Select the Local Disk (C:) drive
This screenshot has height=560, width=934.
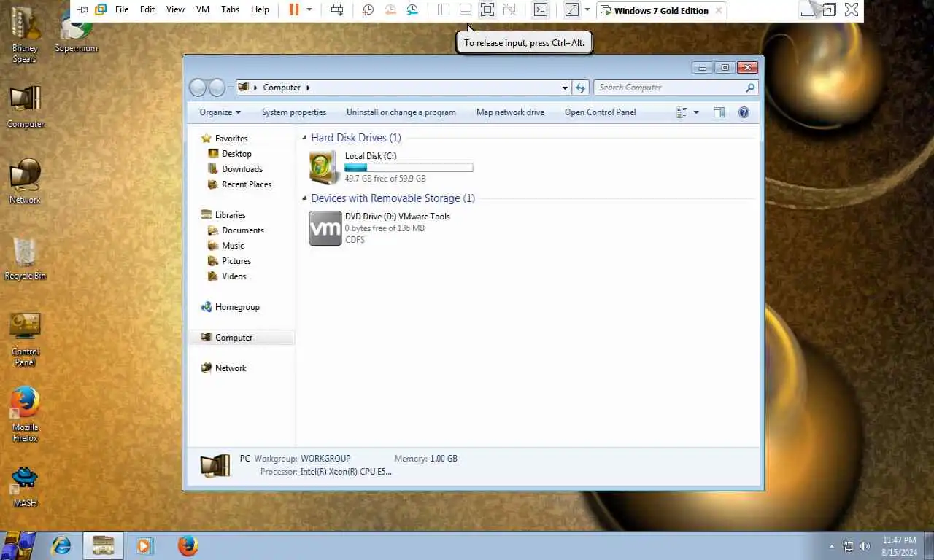pyautogui.click(x=391, y=167)
